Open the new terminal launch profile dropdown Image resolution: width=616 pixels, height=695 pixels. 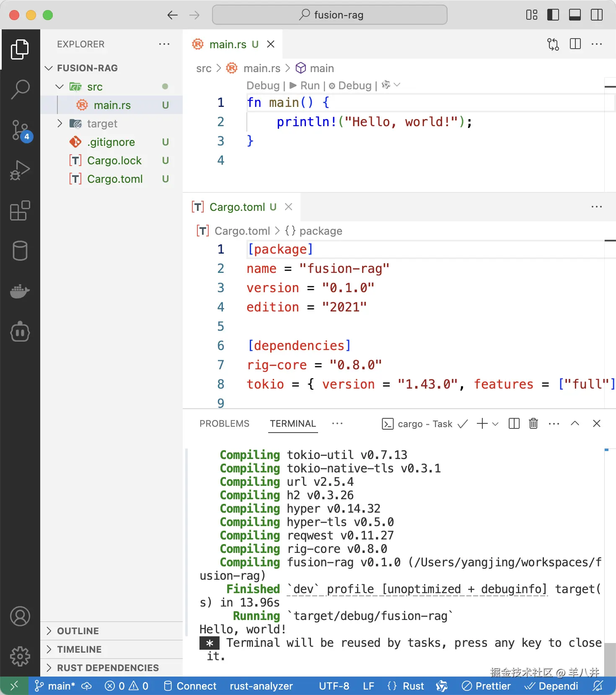pyautogui.click(x=495, y=424)
